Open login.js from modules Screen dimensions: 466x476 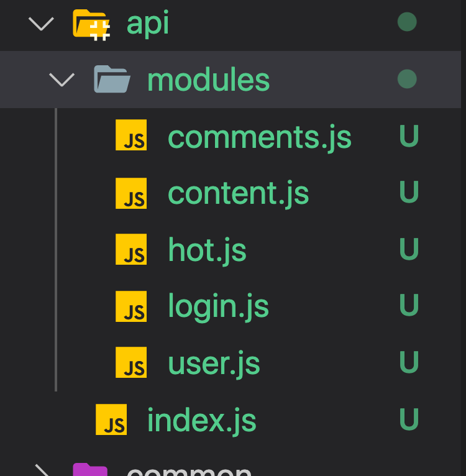[x=218, y=306]
